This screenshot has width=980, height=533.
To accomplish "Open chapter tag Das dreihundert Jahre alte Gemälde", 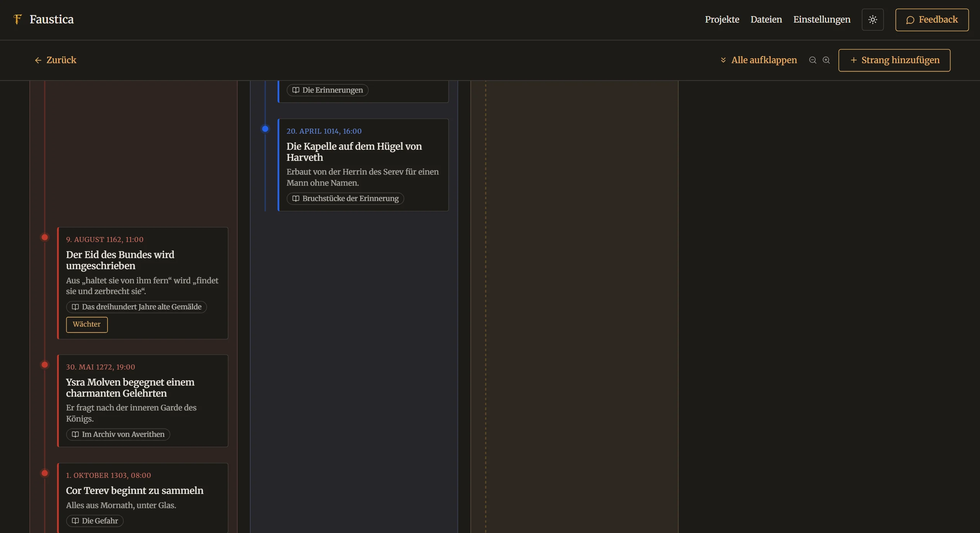I will click(x=136, y=307).
